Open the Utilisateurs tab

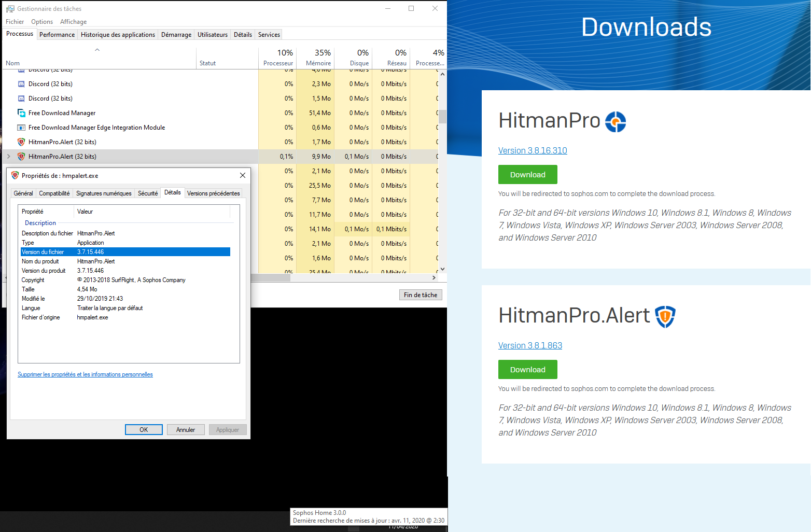(213, 35)
